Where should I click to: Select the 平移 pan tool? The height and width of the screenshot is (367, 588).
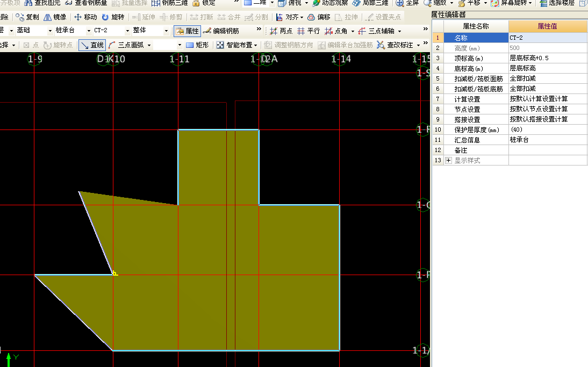(x=469, y=3)
